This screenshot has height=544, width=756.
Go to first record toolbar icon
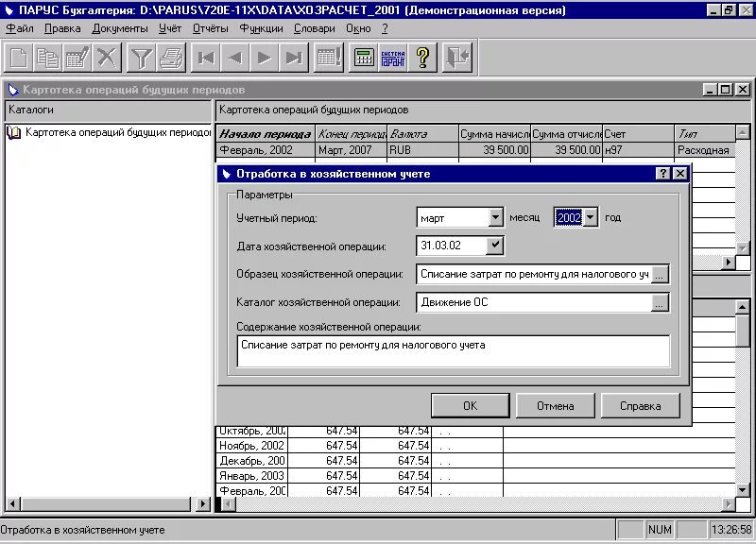pos(206,58)
